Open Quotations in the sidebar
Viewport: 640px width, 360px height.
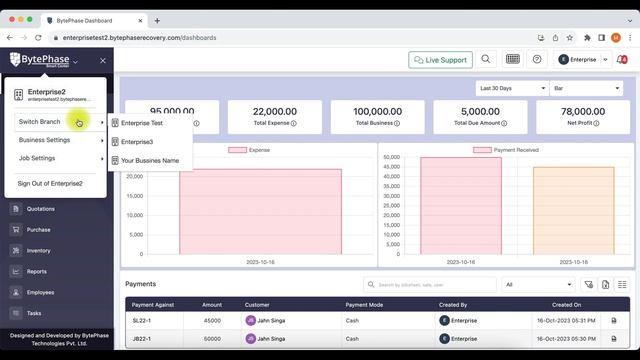(x=40, y=209)
